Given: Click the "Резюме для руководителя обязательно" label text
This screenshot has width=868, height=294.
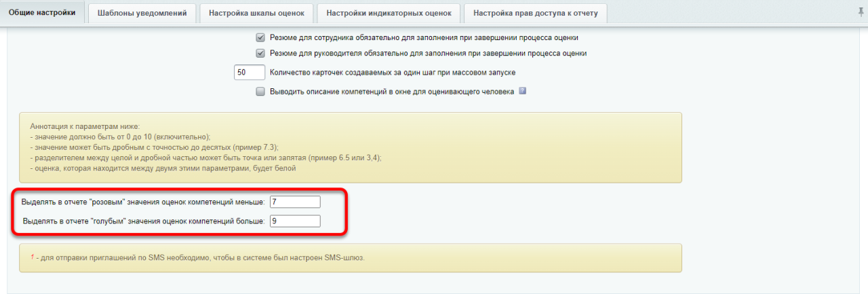Looking at the screenshot, I should pyautogui.click(x=427, y=53).
